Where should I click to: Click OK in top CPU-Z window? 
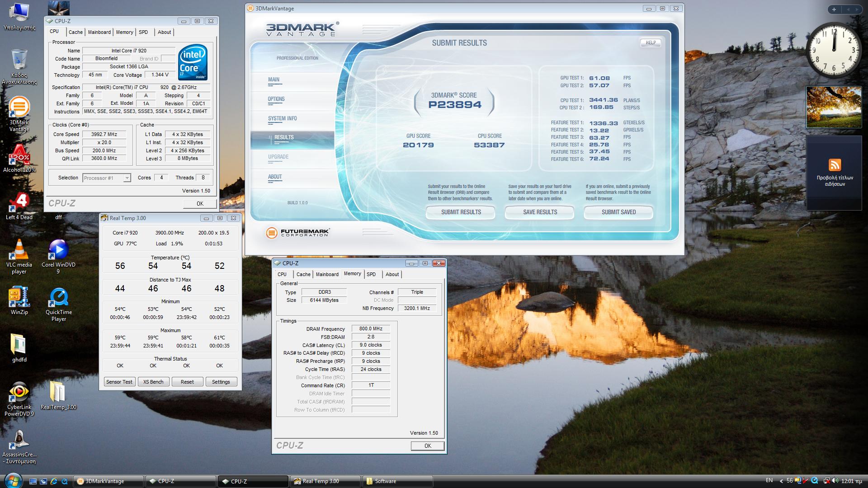pyautogui.click(x=200, y=204)
